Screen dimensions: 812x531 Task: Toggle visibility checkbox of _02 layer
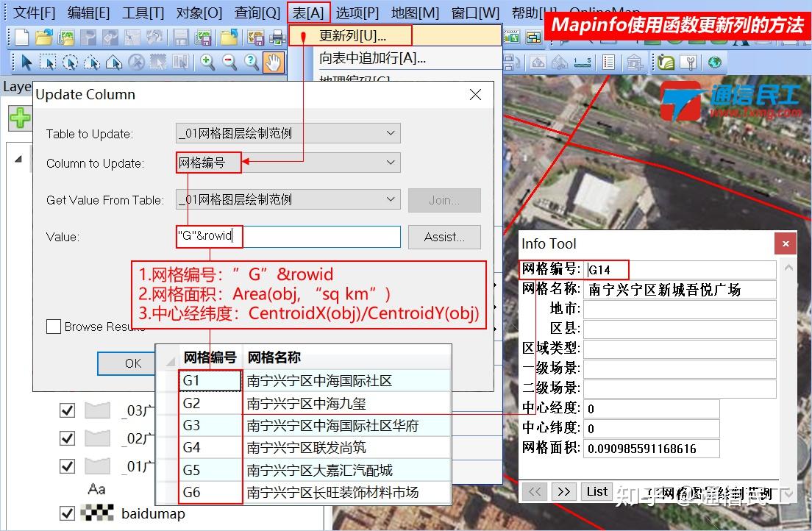click(x=67, y=438)
